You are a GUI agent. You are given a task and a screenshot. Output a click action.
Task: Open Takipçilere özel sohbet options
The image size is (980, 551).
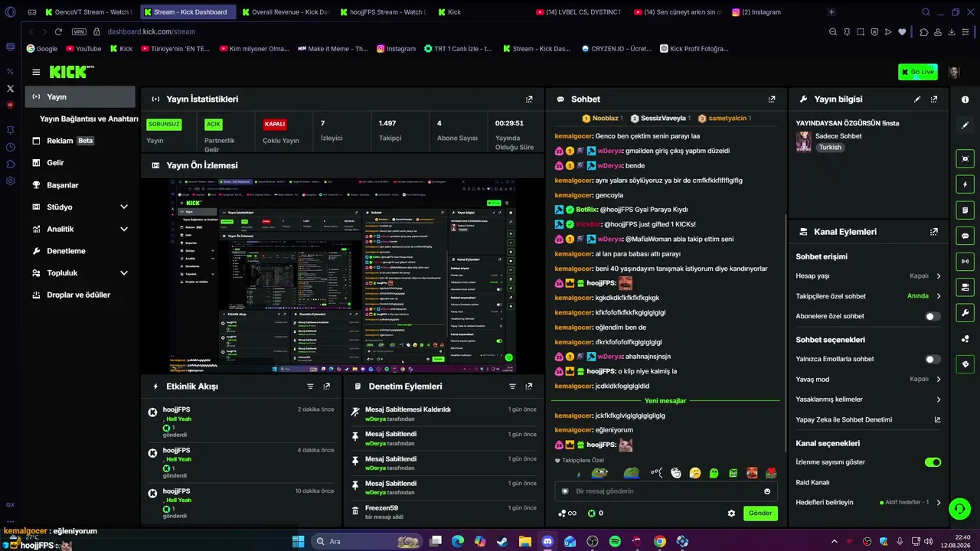coord(868,296)
